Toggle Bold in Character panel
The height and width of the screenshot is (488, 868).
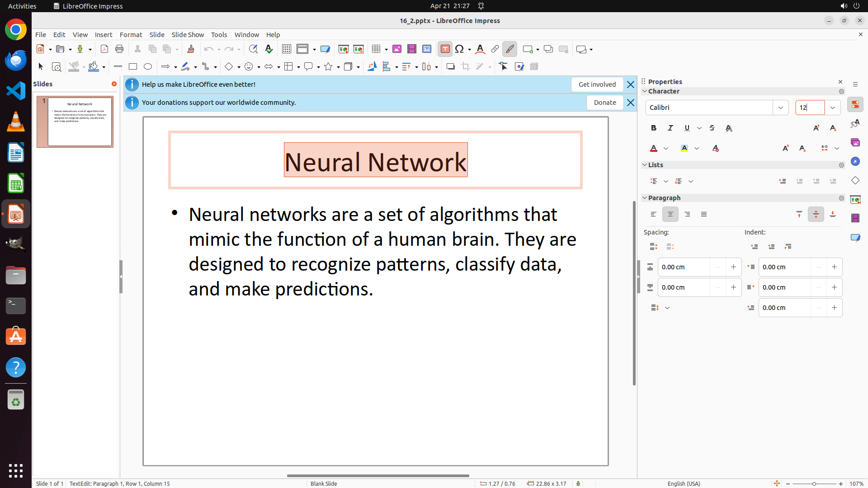[654, 128]
